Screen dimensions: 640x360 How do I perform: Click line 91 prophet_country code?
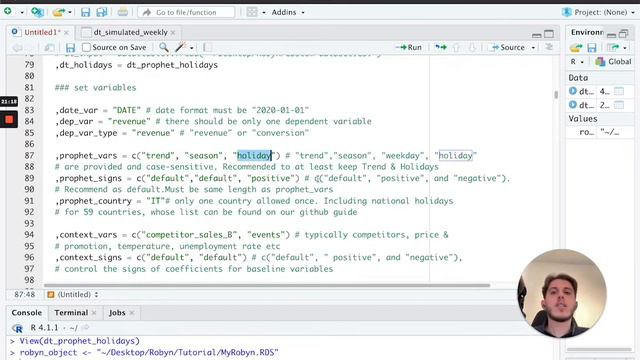click(x=254, y=201)
